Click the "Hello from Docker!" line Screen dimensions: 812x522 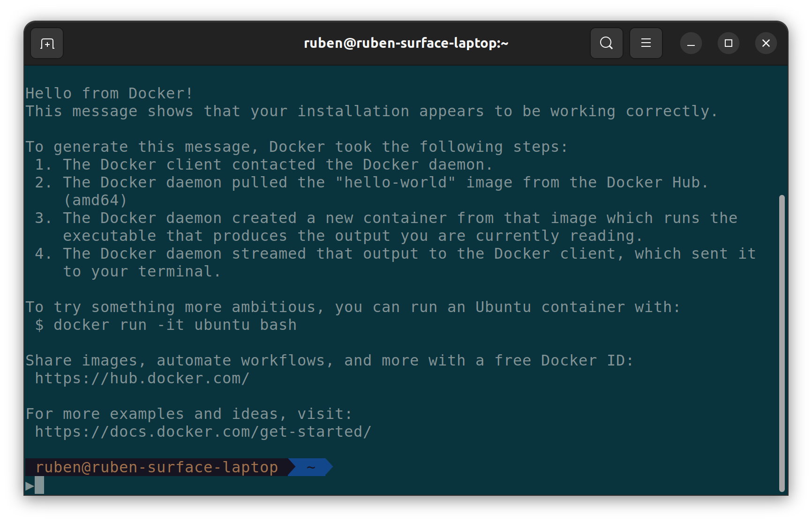[x=109, y=93]
